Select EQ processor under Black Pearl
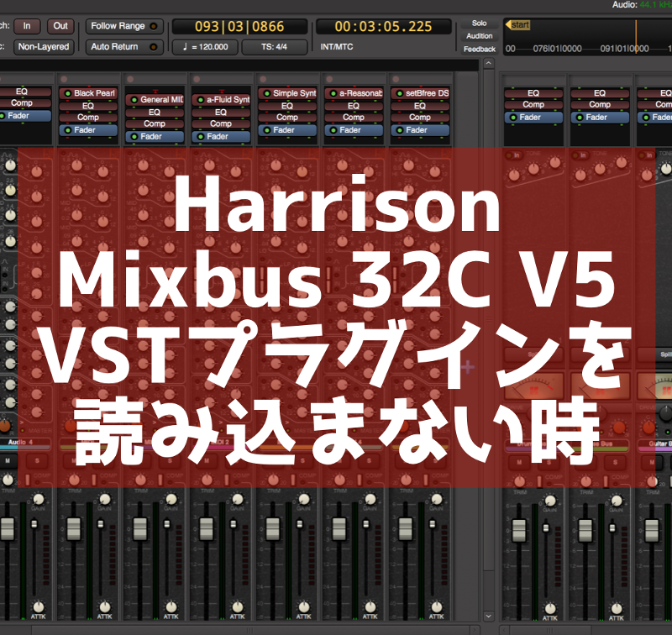The width and height of the screenshot is (672, 635). (x=88, y=106)
